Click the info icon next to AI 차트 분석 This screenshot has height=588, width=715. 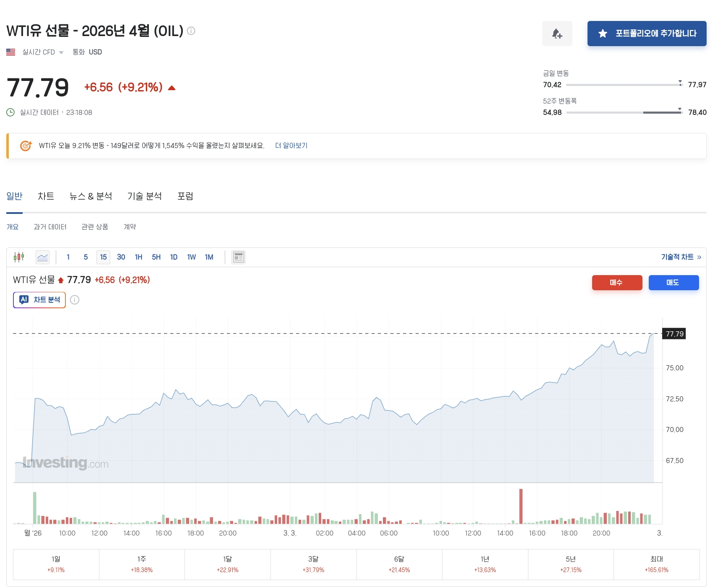coord(75,300)
